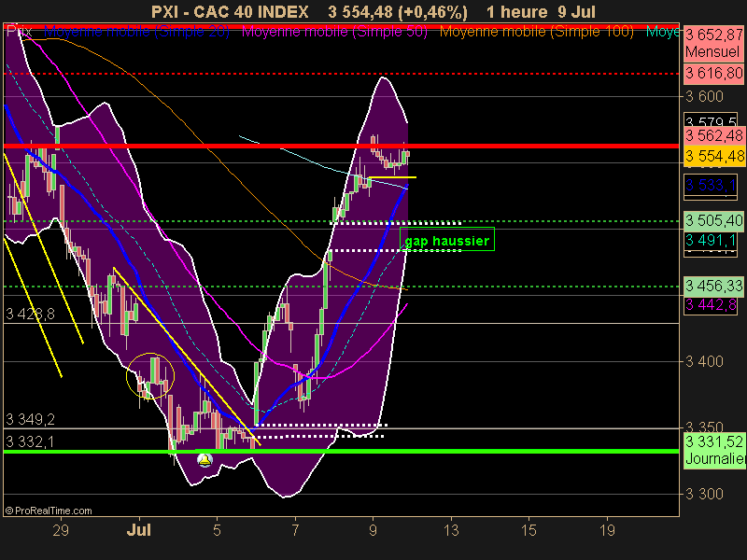The width and height of the screenshot is (747, 560).
Task: Select the cyan '3 491,1' price label
Action: (x=711, y=241)
